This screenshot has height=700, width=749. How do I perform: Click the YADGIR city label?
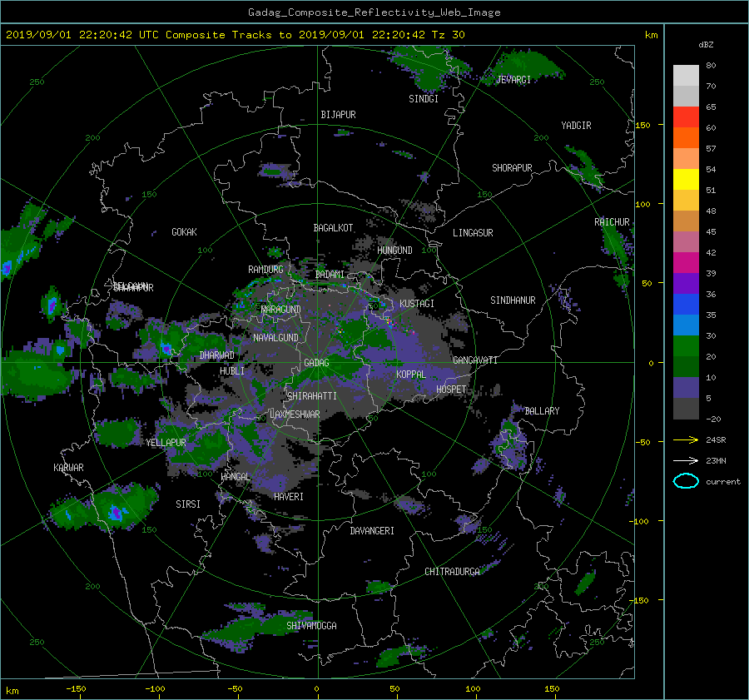click(x=576, y=126)
